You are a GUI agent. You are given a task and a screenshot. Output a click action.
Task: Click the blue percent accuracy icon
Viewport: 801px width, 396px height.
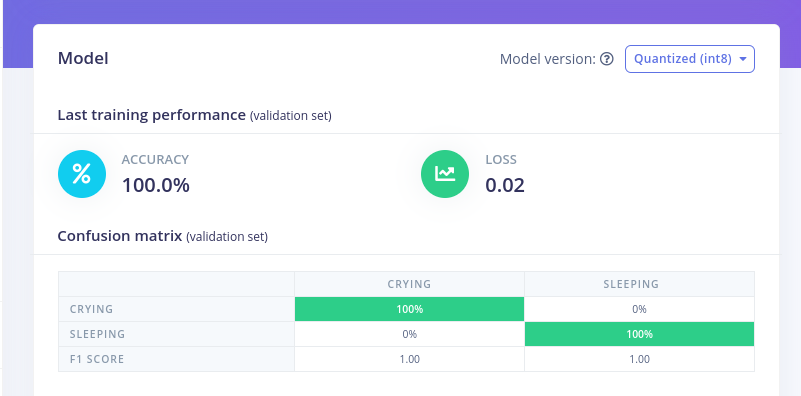82,174
